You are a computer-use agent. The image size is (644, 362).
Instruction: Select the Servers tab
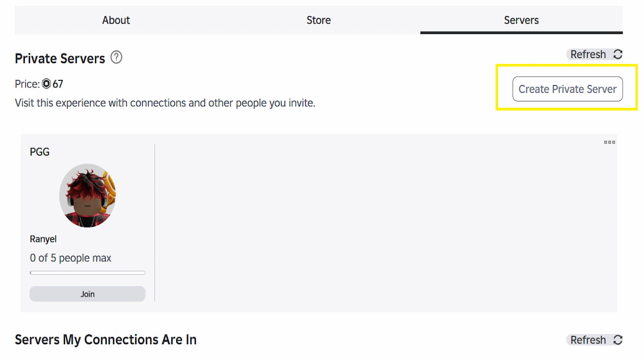pos(521,20)
